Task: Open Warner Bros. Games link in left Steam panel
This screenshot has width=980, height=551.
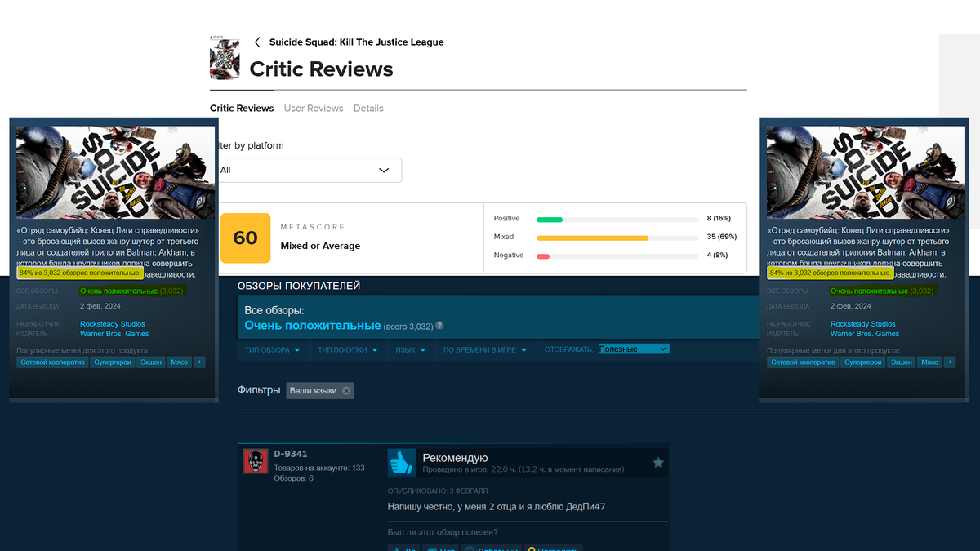Action: [114, 334]
